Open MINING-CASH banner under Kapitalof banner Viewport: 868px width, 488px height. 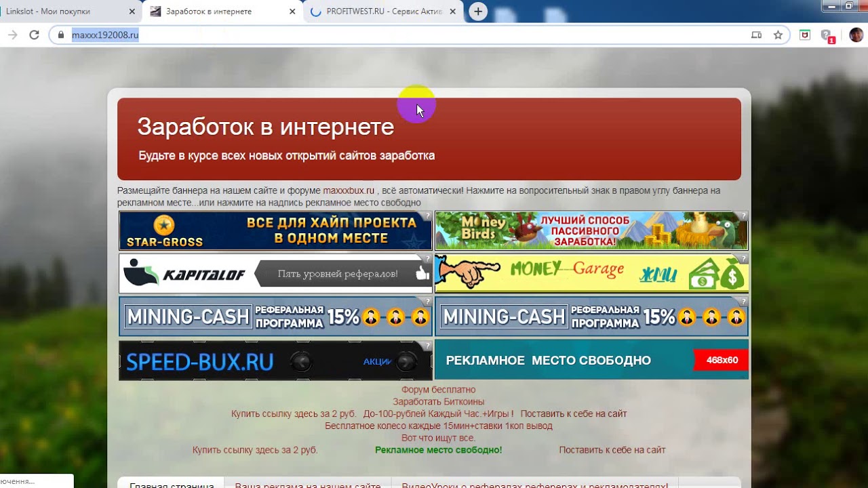[275, 317]
